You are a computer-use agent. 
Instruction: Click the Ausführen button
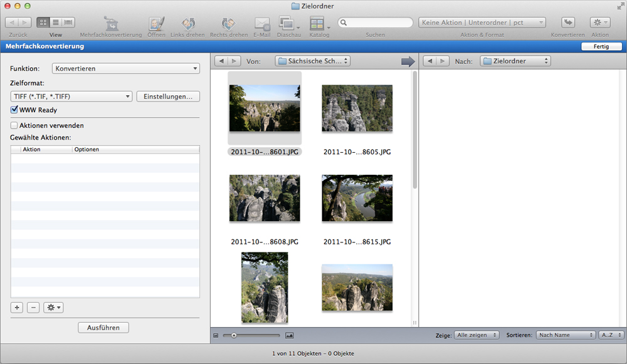[103, 328]
